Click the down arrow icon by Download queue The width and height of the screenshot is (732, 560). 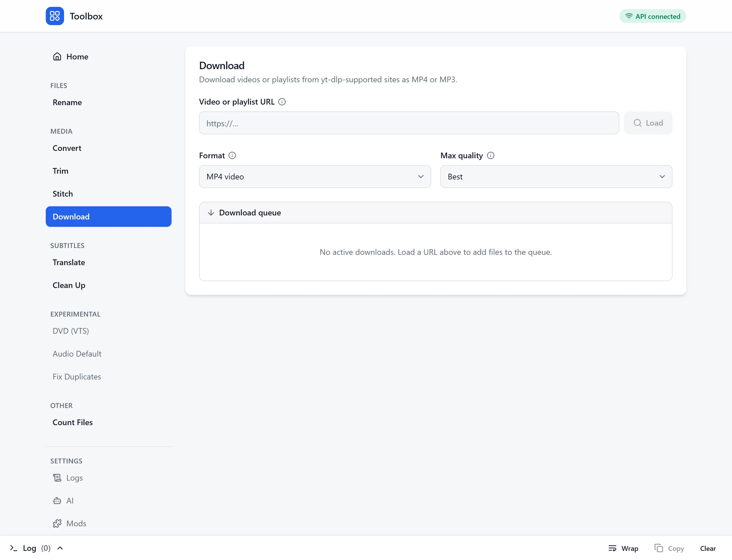pos(211,213)
